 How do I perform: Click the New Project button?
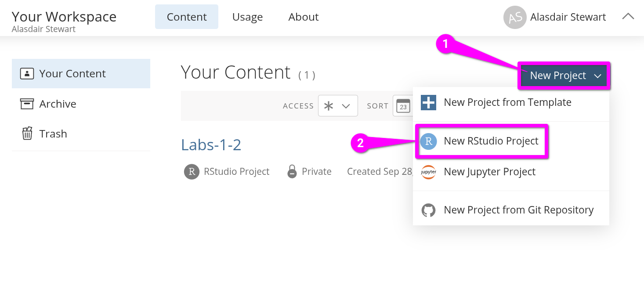pyautogui.click(x=558, y=76)
